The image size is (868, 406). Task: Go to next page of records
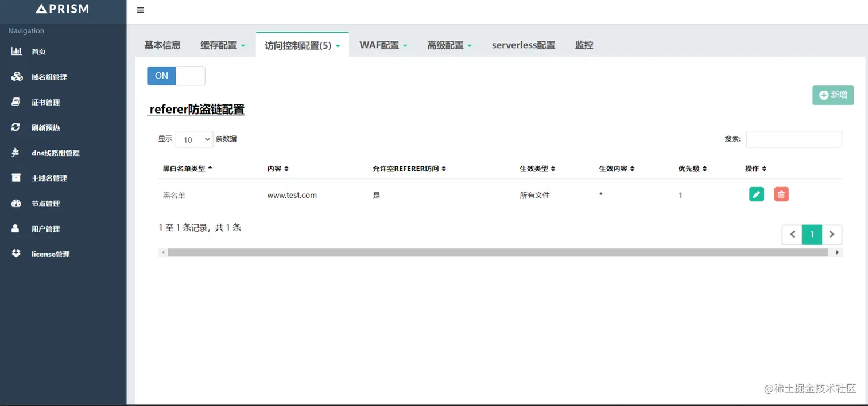[832, 235]
